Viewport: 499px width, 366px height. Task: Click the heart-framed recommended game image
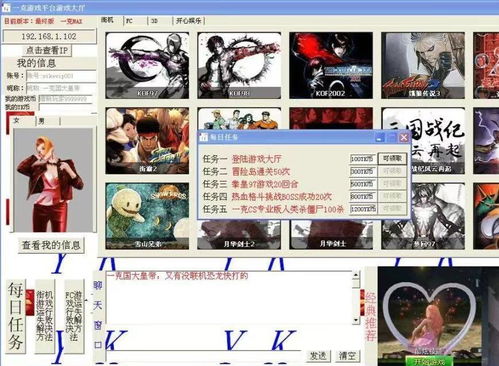pyautogui.click(x=429, y=317)
